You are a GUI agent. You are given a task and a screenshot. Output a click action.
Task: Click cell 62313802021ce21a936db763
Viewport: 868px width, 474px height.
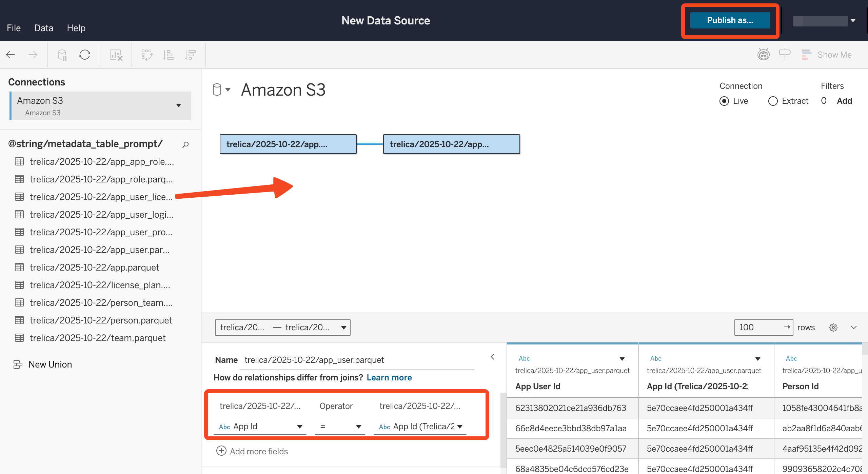pos(573,408)
